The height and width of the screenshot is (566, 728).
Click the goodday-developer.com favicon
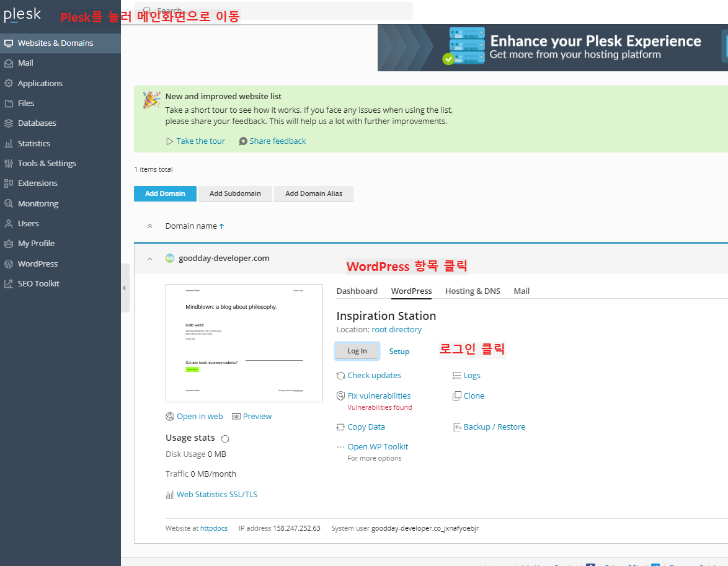[x=170, y=258]
